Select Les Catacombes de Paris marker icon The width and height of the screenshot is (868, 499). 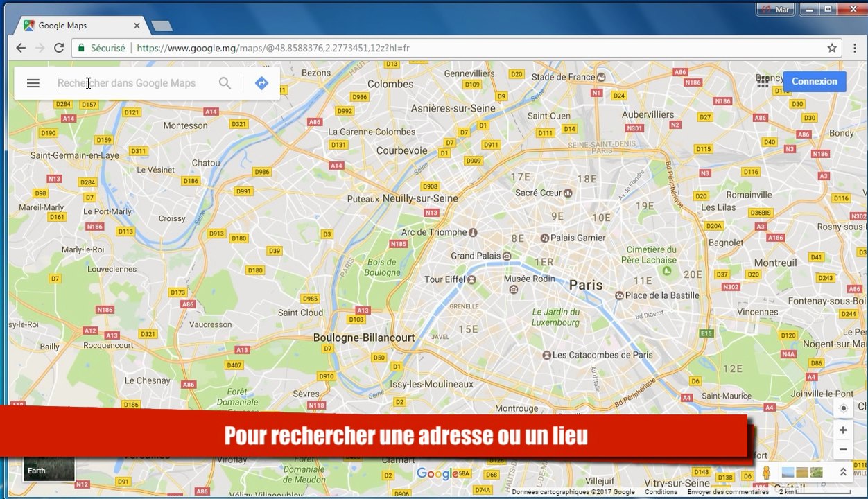tap(546, 355)
